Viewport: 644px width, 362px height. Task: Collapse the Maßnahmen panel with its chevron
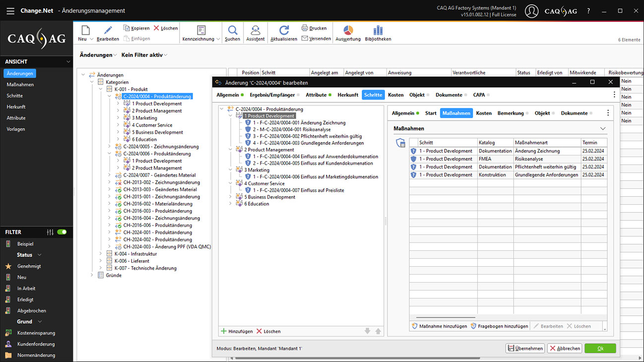point(602,128)
